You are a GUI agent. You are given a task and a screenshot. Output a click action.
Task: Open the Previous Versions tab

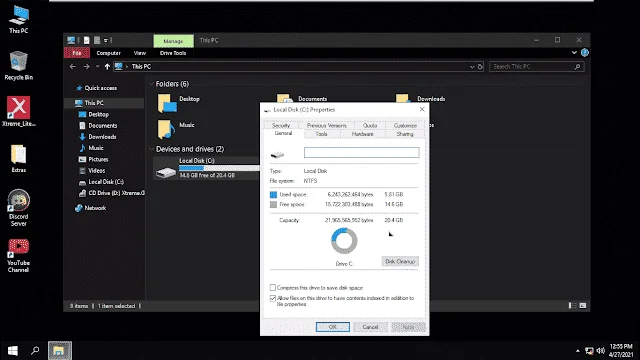(327, 126)
